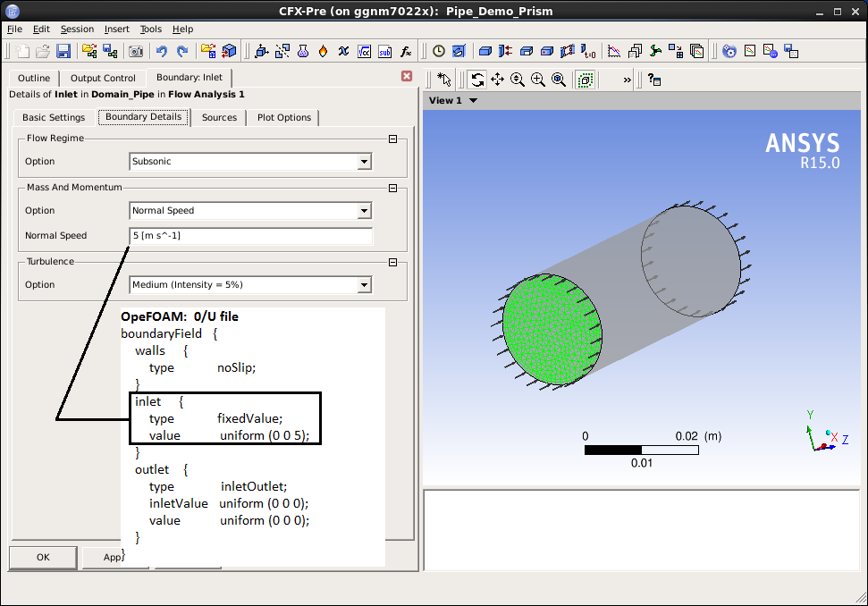This screenshot has width=868, height=606.
Task: Click the coordinate frame icon
Action: point(261,52)
